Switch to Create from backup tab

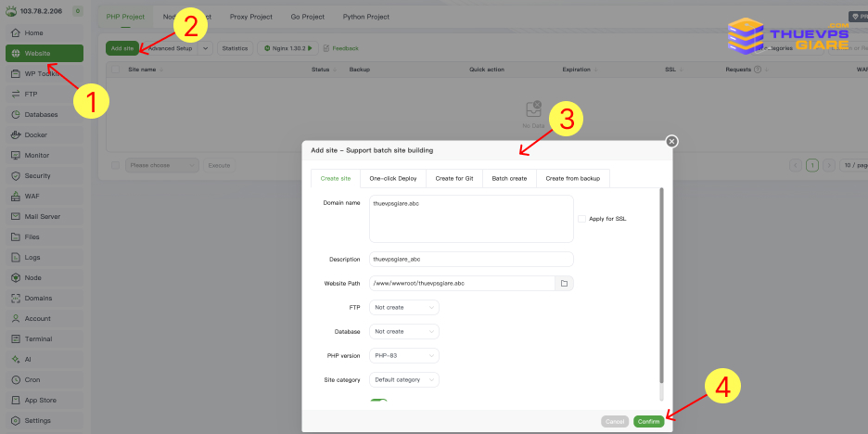click(x=573, y=178)
